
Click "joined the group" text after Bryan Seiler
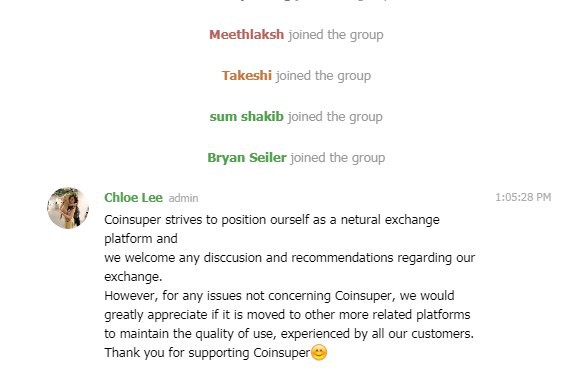(338, 158)
